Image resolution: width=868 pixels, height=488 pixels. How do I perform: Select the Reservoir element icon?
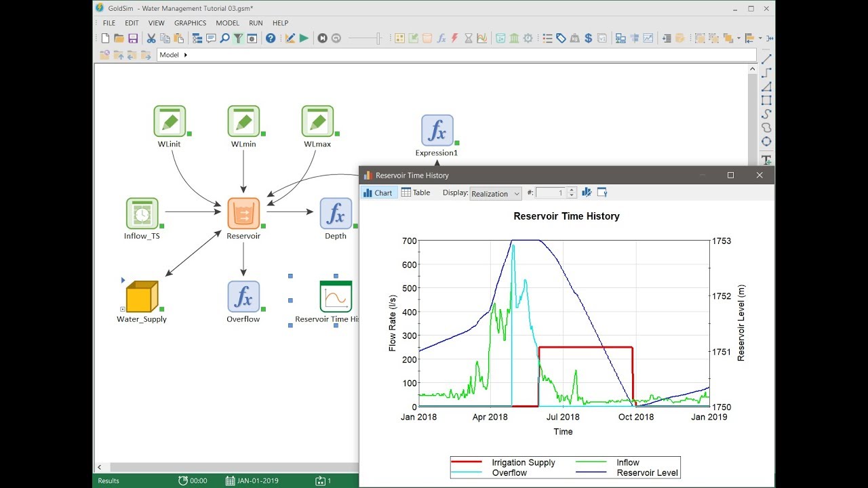tap(243, 213)
